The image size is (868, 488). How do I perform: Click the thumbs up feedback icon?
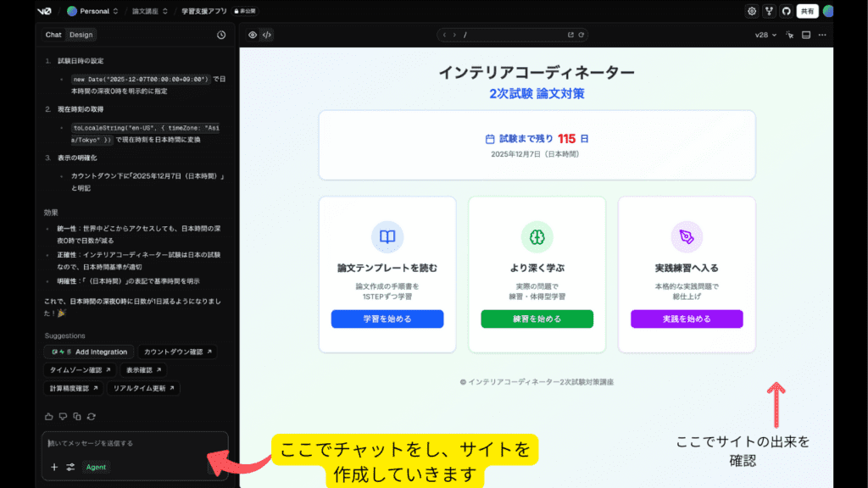pyautogui.click(x=49, y=416)
